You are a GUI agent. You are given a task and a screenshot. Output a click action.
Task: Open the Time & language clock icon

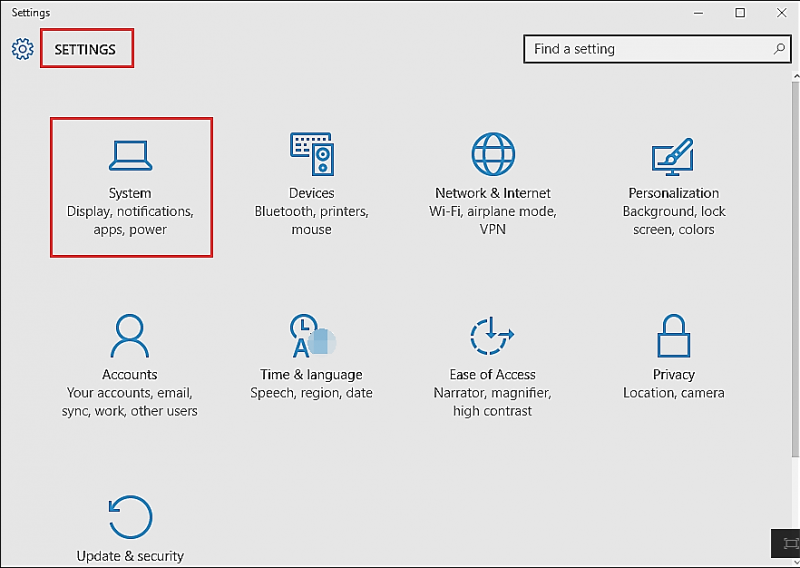312,335
